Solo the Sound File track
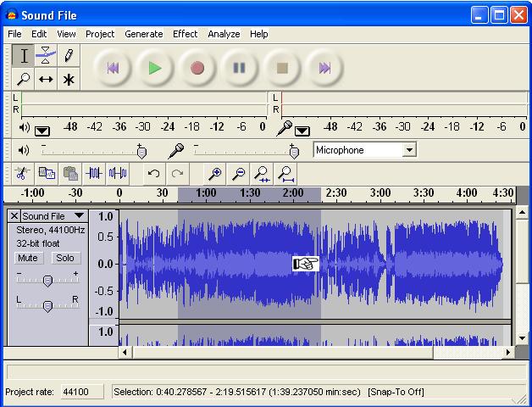 [x=65, y=258]
